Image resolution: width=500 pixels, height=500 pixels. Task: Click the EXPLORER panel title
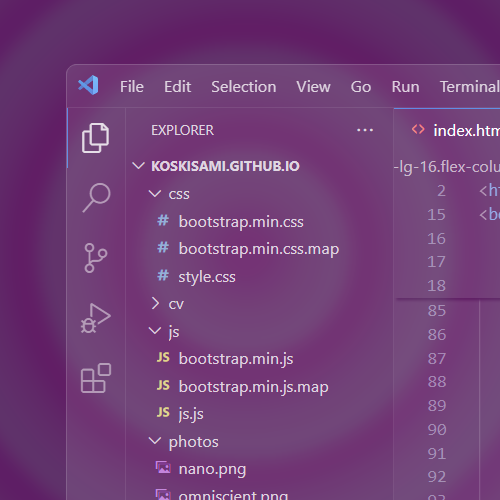(x=182, y=130)
